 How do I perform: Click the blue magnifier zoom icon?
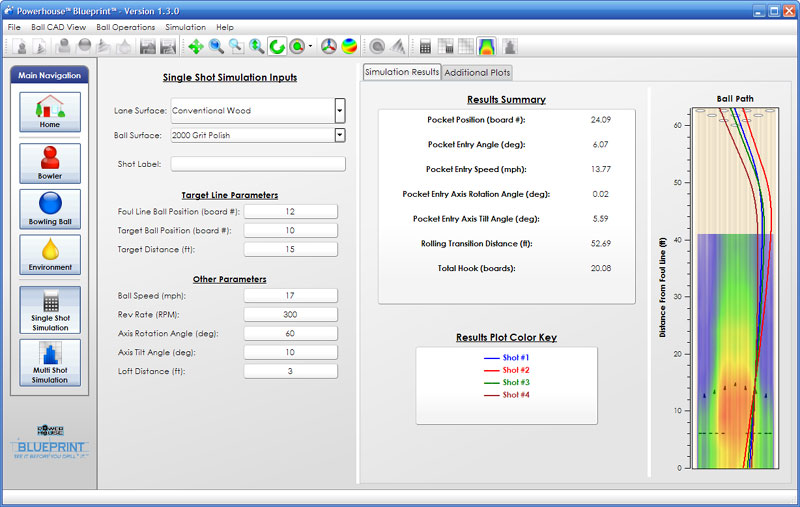pos(216,47)
